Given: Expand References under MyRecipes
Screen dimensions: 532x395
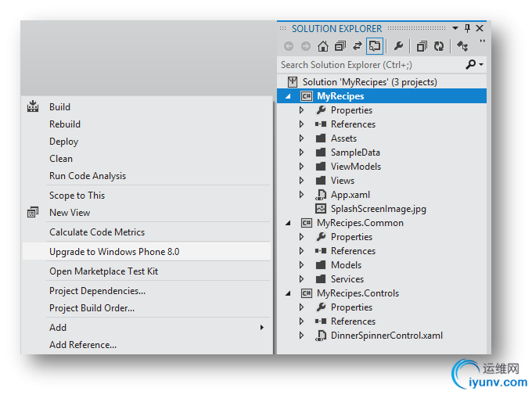Looking at the screenshot, I should [301, 124].
